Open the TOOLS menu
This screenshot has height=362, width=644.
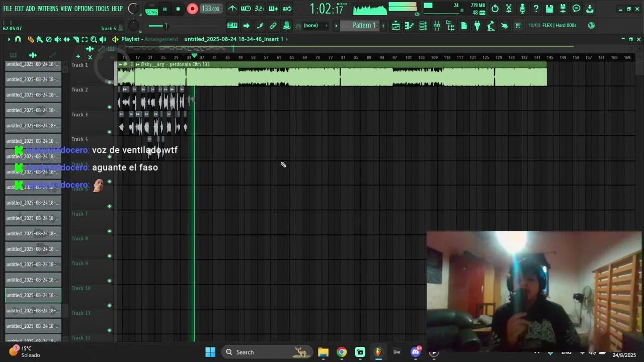(102, 9)
